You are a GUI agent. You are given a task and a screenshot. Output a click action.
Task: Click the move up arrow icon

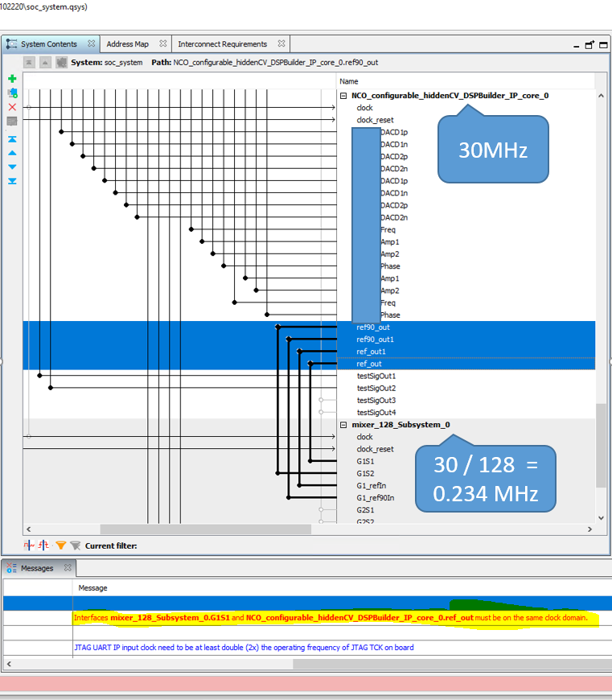pyautogui.click(x=12, y=153)
